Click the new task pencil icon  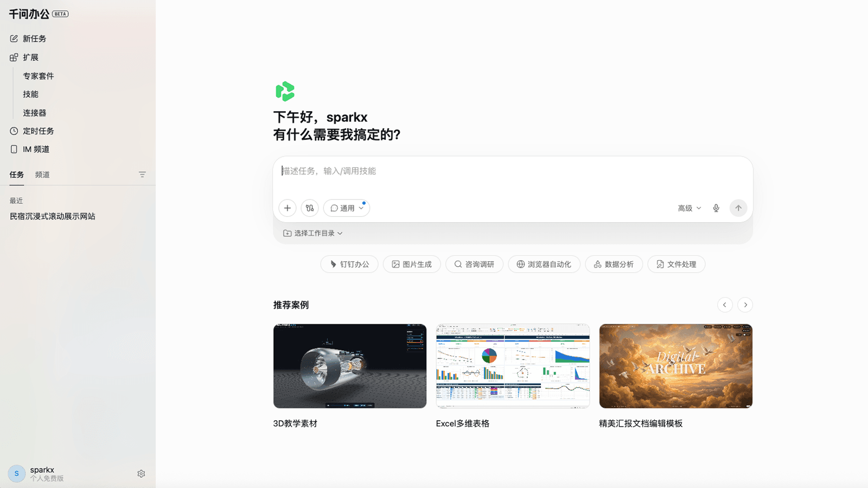pos(14,38)
